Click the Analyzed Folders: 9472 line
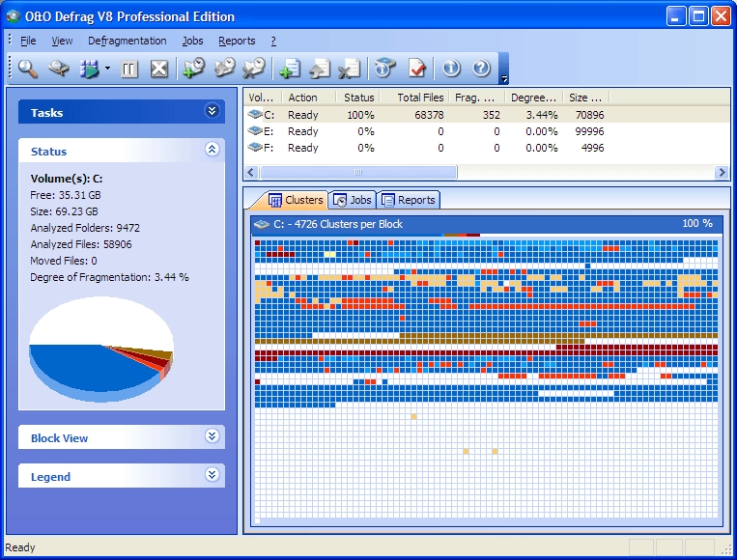737x560 pixels. tap(85, 228)
